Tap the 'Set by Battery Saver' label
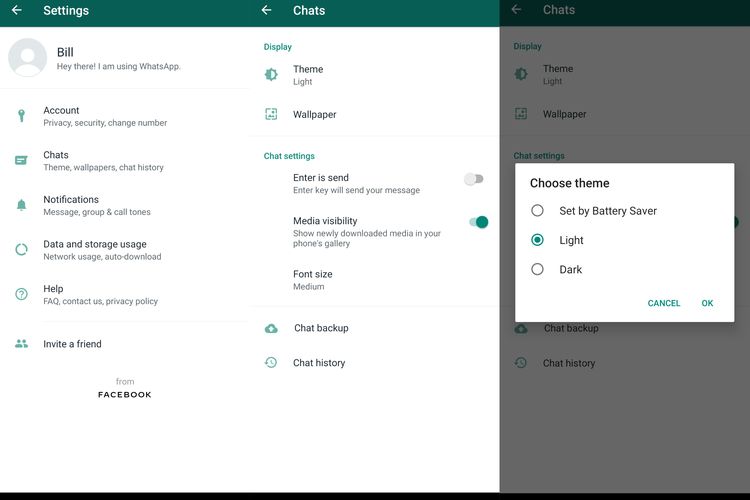The image size is (750, 500). (608, 211)
